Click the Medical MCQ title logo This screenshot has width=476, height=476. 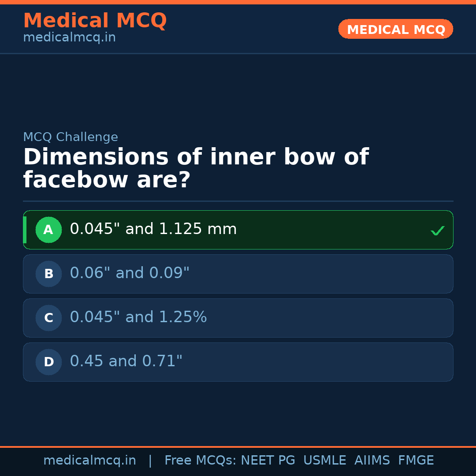tap(95, 21)
